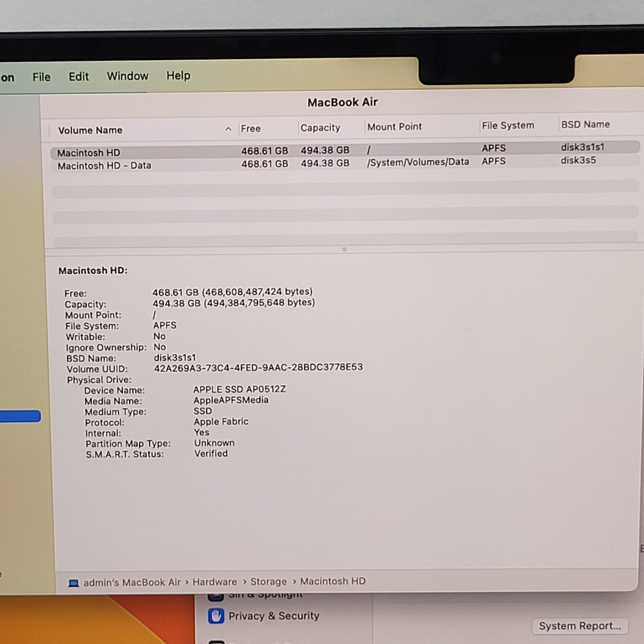Viewport: 644px width, 644px height.
Task: Toggle sort arrow in Volume Name header
Action: (228, 129)
